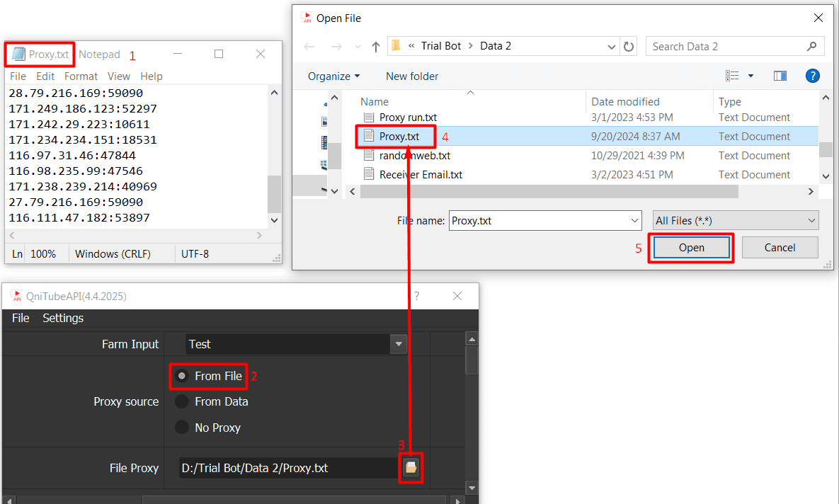The height and width of the screenshot is (504, 839).
Task: Click the 100% zoom status in Notepad
Action: pos(43,253)
